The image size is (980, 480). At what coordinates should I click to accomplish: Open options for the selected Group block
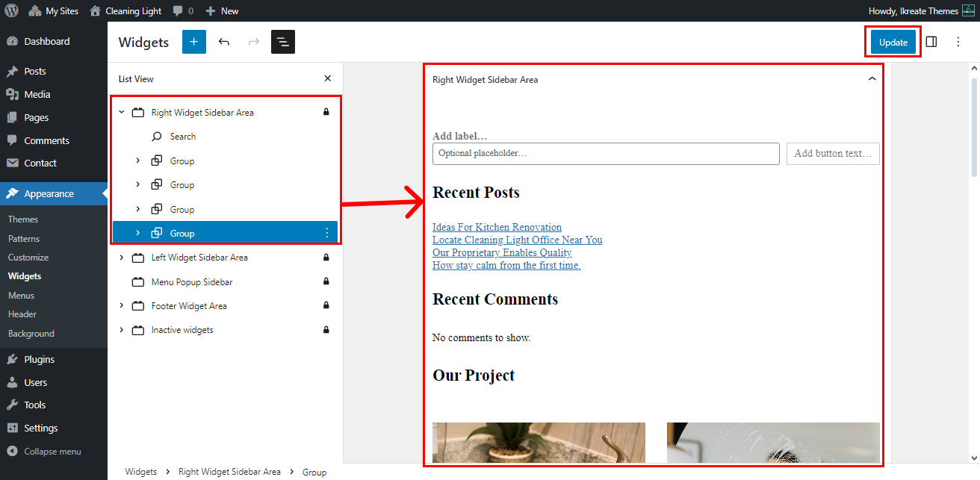[x=326, y=233]
